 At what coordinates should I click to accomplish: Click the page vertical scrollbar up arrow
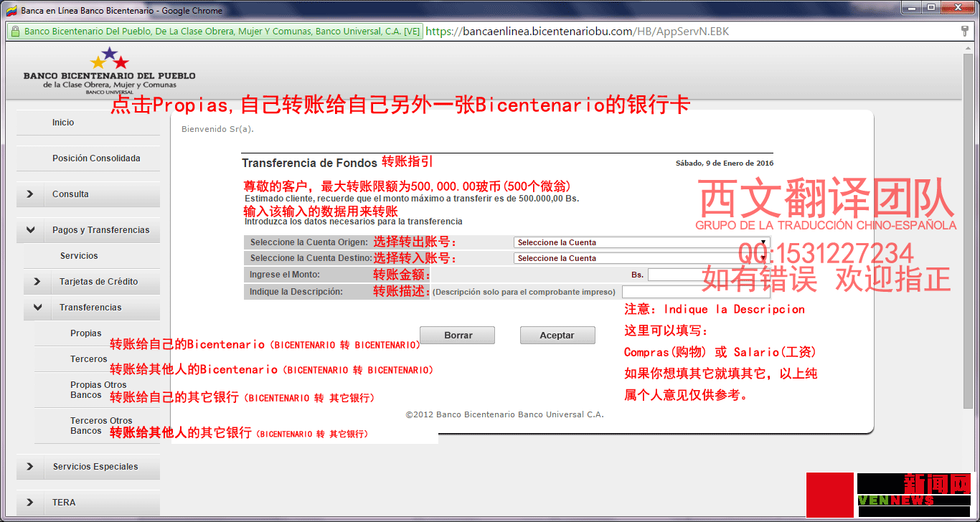(968, 48)
